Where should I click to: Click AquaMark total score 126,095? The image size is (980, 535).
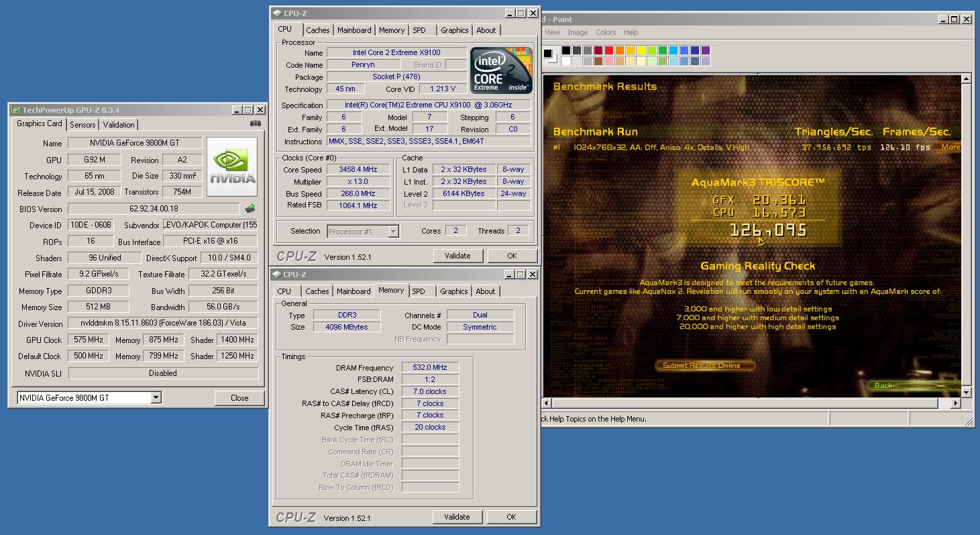[768, 230]
